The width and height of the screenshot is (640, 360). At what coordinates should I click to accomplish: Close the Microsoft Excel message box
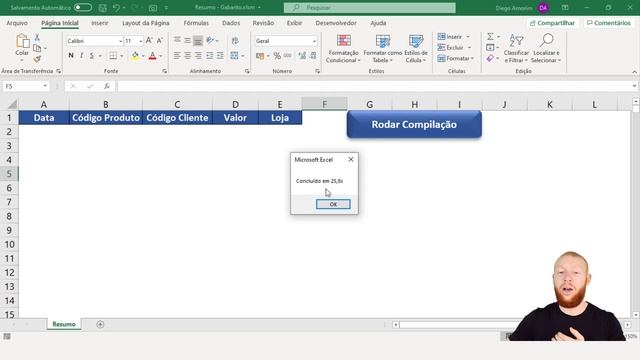pyautogui.click(x=351, y=160)
